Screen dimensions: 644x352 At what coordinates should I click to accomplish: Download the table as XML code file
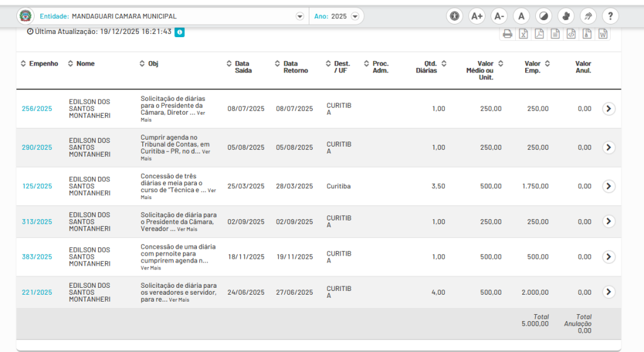pyautogui.click(x=571, y=35)
